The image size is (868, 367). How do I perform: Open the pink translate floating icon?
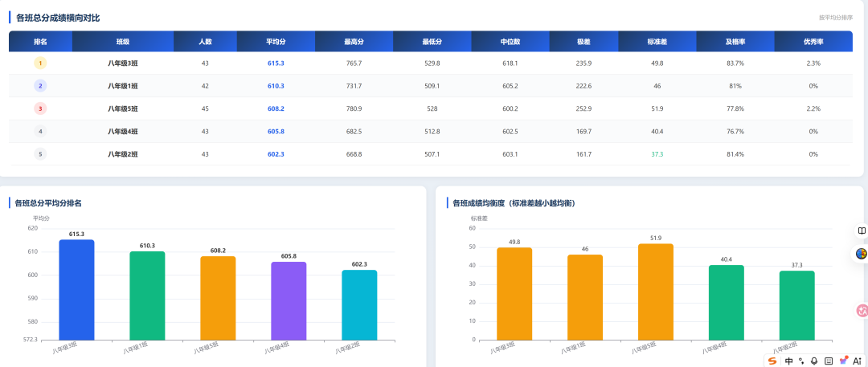point(862,311)
